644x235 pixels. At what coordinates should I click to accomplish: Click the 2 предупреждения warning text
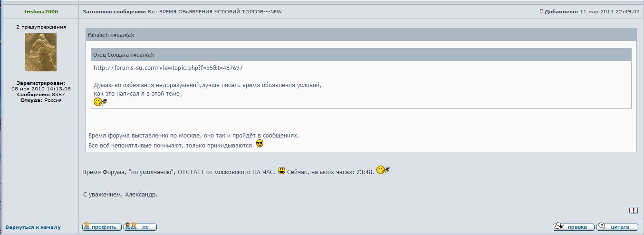40,27
